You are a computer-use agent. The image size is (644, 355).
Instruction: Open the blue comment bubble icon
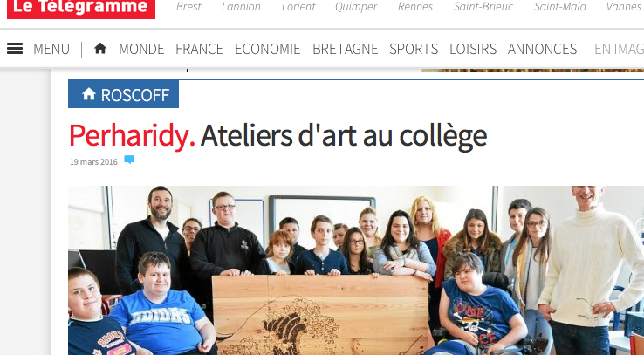coord(129,160)
